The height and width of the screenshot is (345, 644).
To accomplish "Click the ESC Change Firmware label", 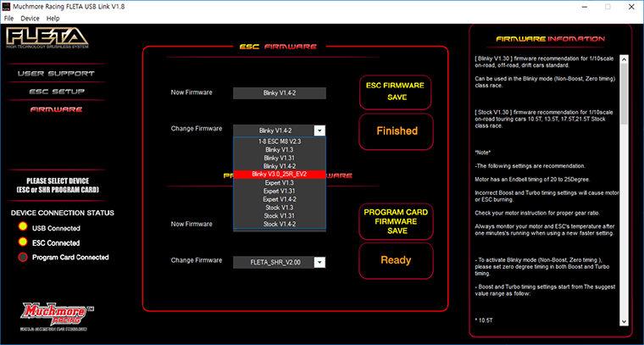I will (197, 129).
